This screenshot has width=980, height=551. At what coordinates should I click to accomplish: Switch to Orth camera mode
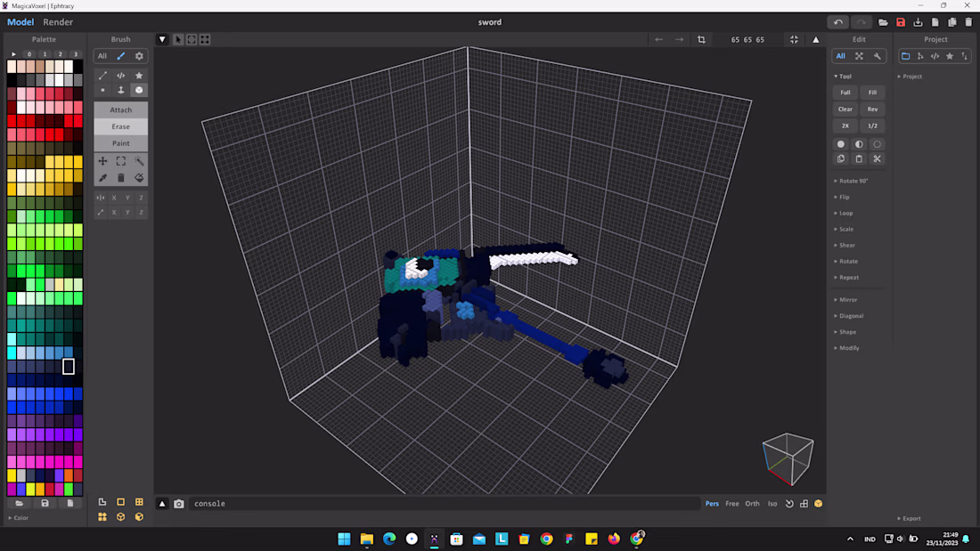tap(752, 504)
